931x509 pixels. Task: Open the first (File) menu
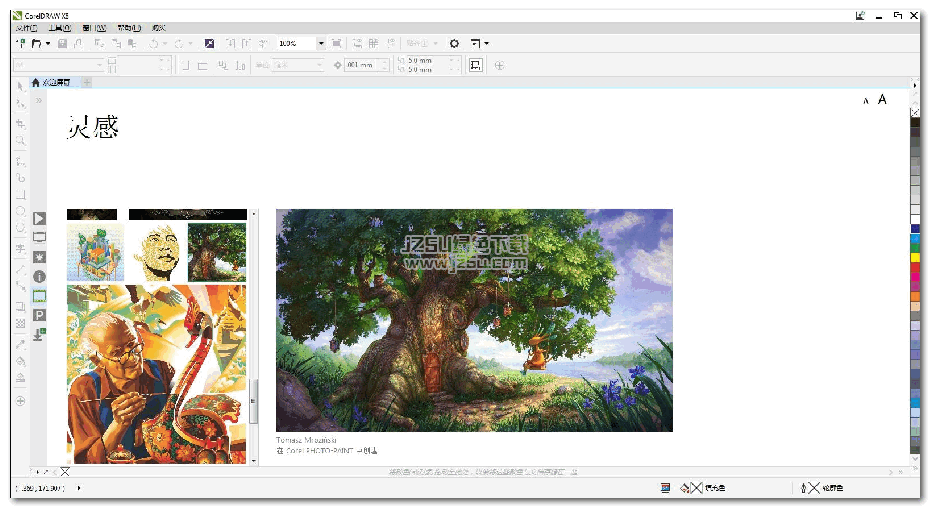[x=26, y=28]
